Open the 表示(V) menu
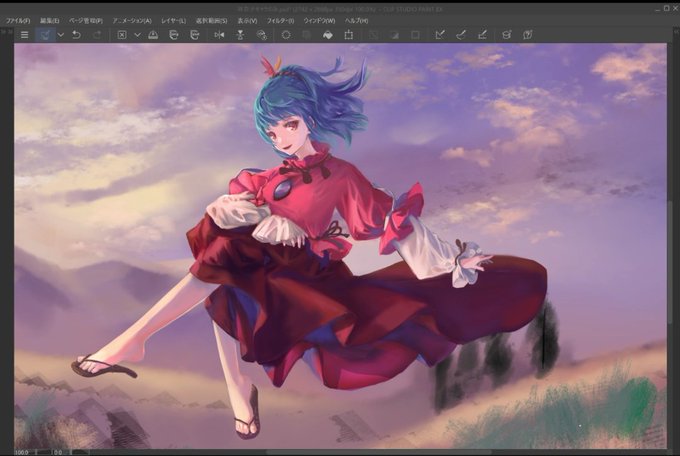This screenshot has width=680, height=456. (x=247, y=20)
